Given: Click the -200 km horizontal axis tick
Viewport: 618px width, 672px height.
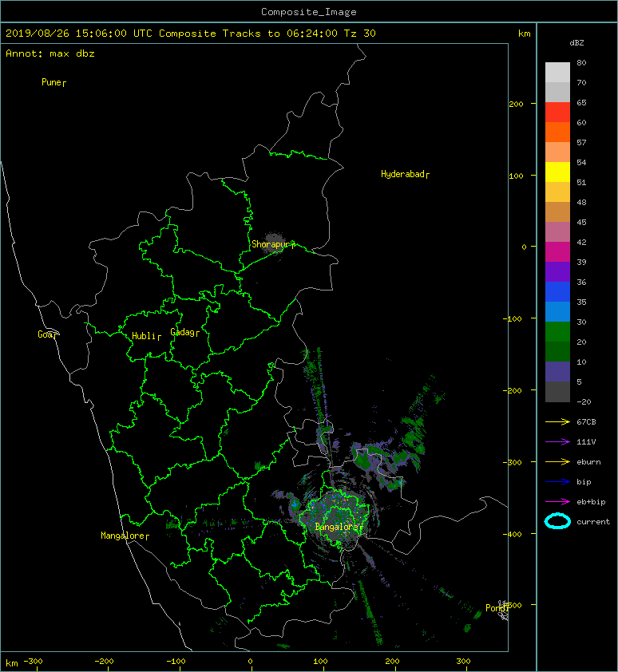Looking at the screenshot, I should tap(105, 662).
